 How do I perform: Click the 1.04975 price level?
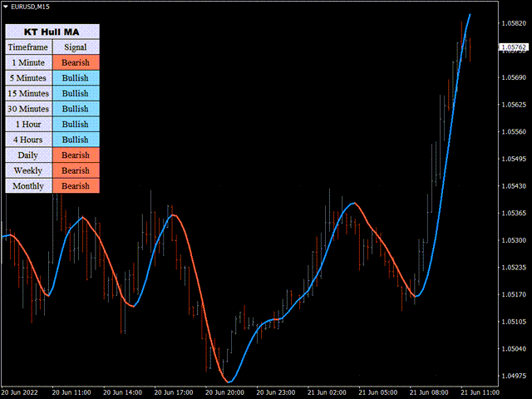coord(514,376)
